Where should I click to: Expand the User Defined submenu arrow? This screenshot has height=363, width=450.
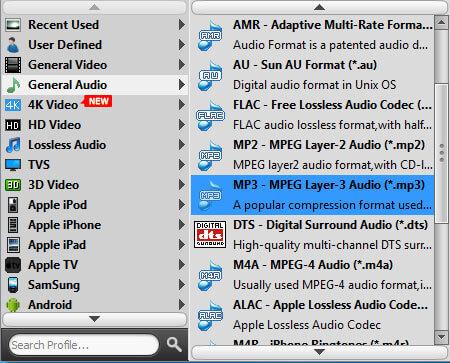coord(182,45)
